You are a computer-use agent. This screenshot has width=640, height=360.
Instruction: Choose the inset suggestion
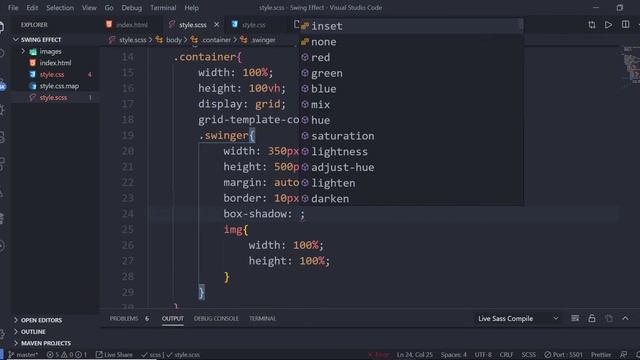tap(411, 26)
